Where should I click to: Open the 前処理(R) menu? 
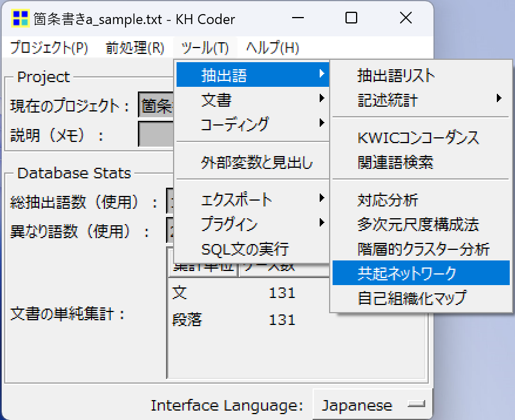135,48
